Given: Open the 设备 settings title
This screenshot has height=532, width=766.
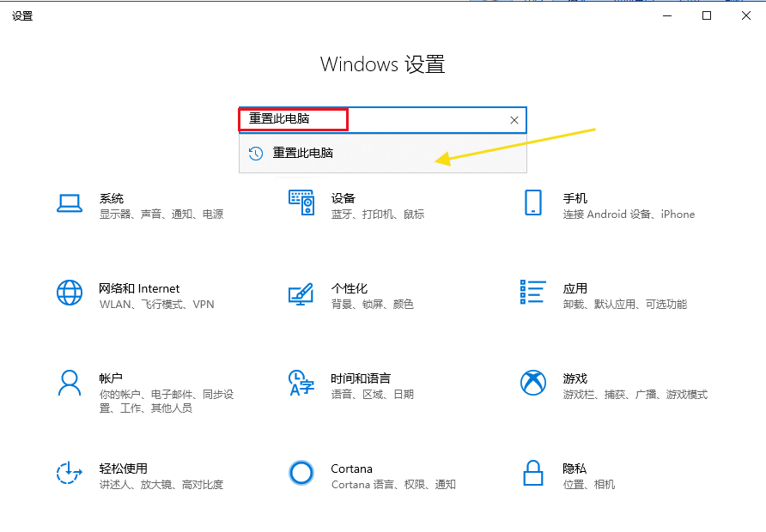Looking at the screenshot, I should coord(343,198).
